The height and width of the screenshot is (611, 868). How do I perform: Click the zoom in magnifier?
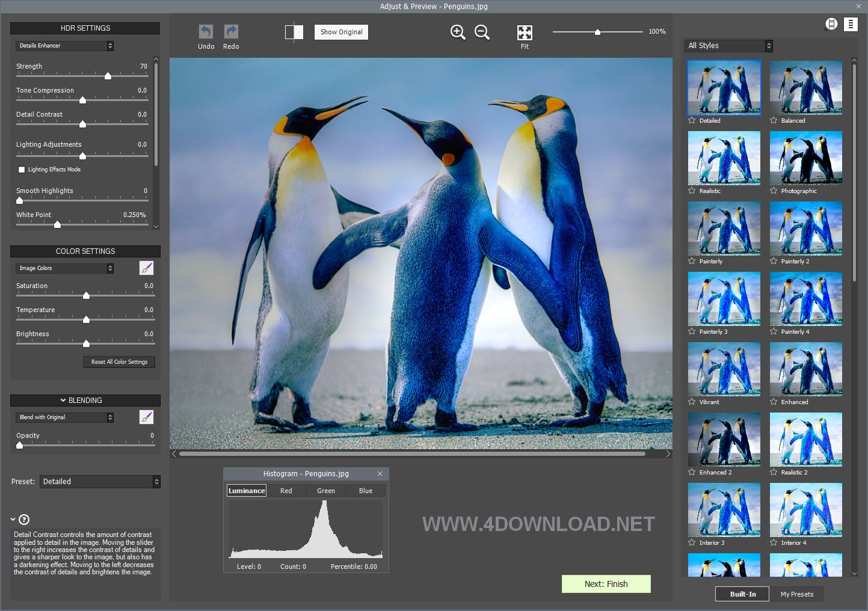(x=458, y=32)
